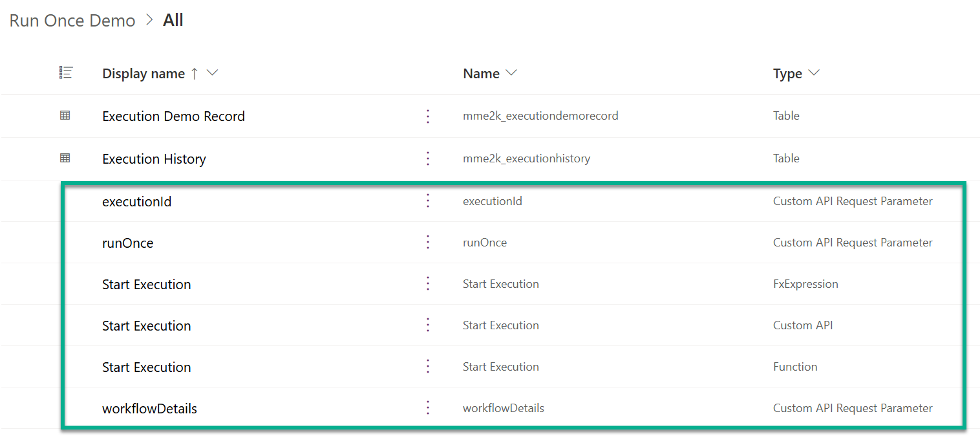Expand the Name column dropdown chevron
Screen dimensions: 980x436
[x=511, y=73]
